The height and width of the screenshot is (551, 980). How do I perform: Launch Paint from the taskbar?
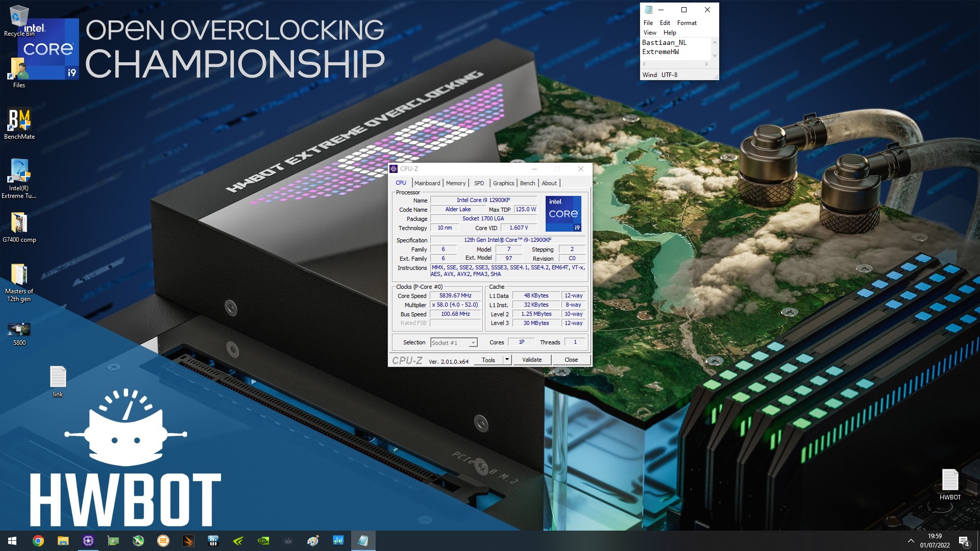click(313, 541)
